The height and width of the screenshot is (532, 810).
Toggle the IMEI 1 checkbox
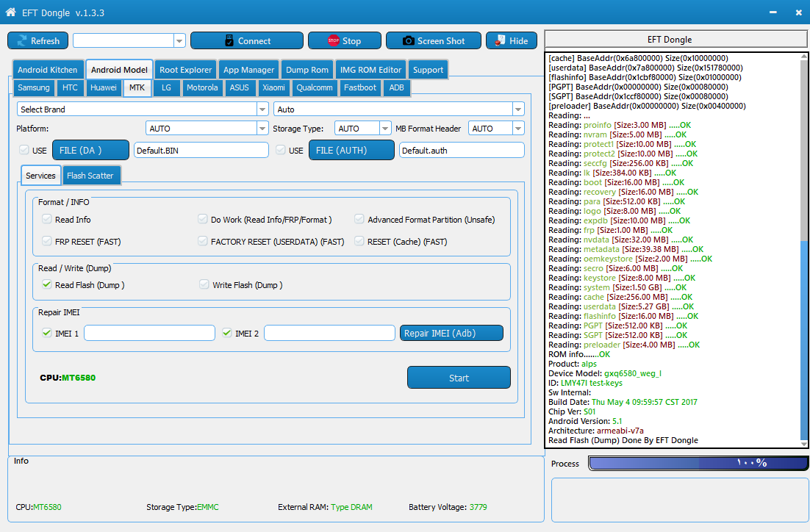click(47, 333)
